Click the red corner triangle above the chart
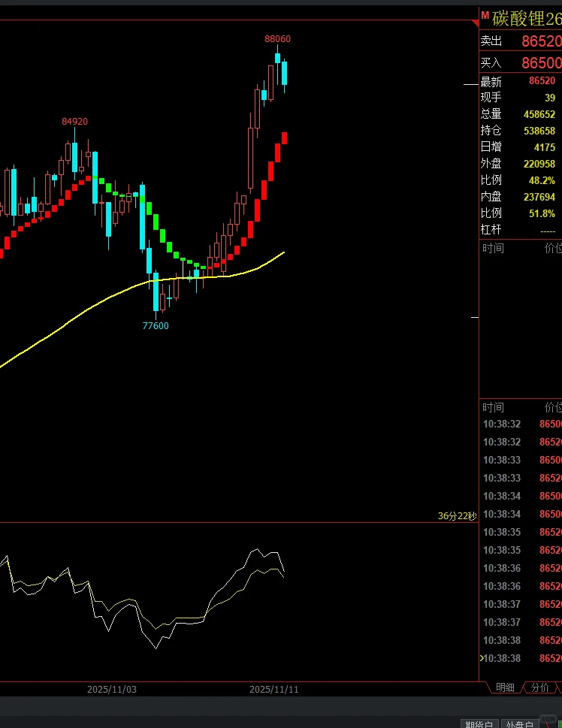562x728 pixels. (x=475, y=23)
